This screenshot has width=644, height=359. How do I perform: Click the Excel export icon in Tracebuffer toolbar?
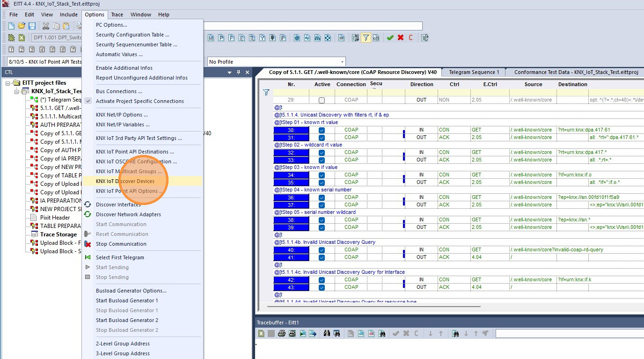coord(262,333)
